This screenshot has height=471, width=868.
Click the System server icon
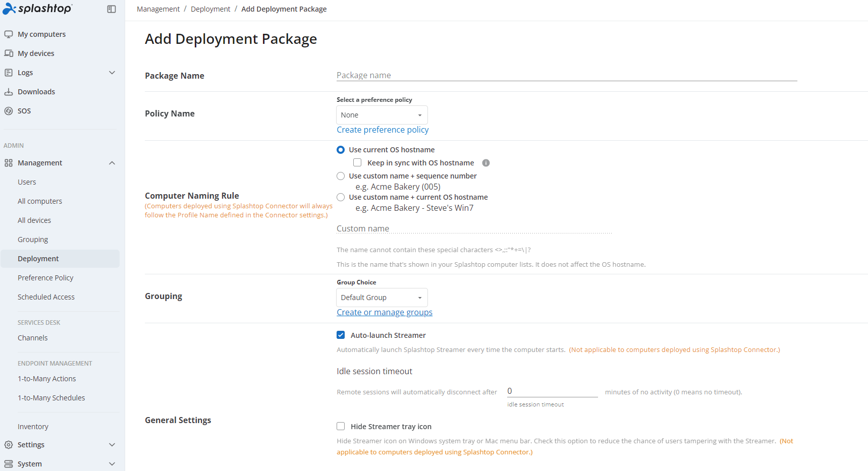click(x=9, y=464)
